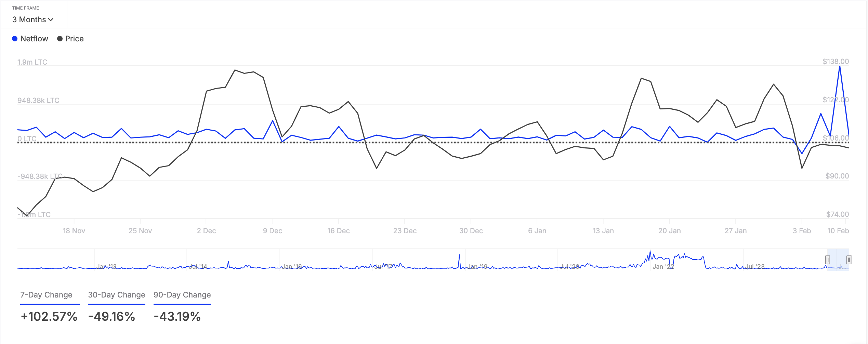Jump to Jan '22 in the navigator timeline
The width and height of the screenshot is (868, 344).
pos(663,266)
